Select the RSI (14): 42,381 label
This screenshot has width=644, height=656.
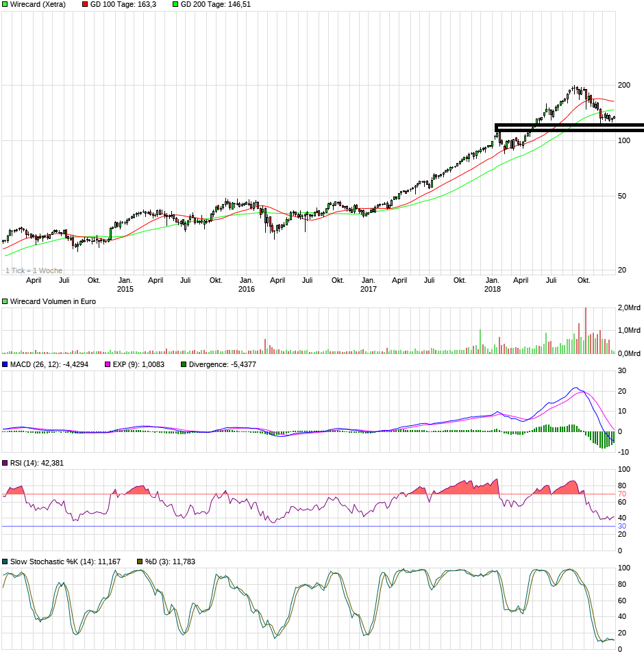coord(37,463)
